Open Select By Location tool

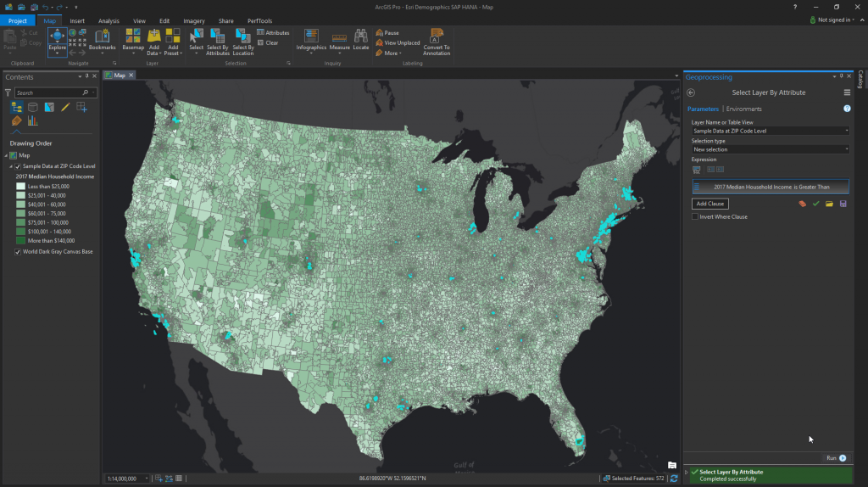(243, 42)
